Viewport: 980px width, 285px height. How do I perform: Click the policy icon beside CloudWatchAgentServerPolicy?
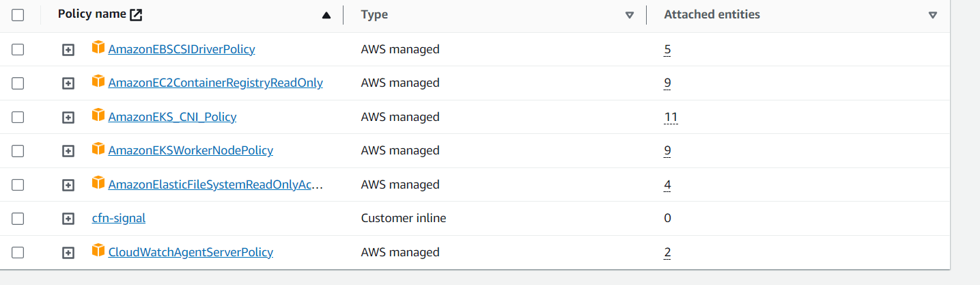click(x=98, y=251)
